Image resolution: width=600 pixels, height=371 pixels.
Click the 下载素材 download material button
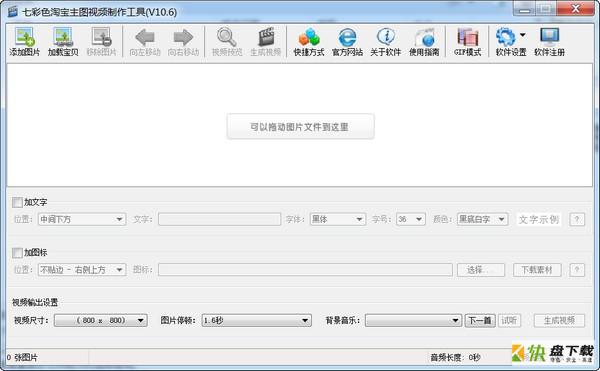pyautogui.click(x=537, y=270)
